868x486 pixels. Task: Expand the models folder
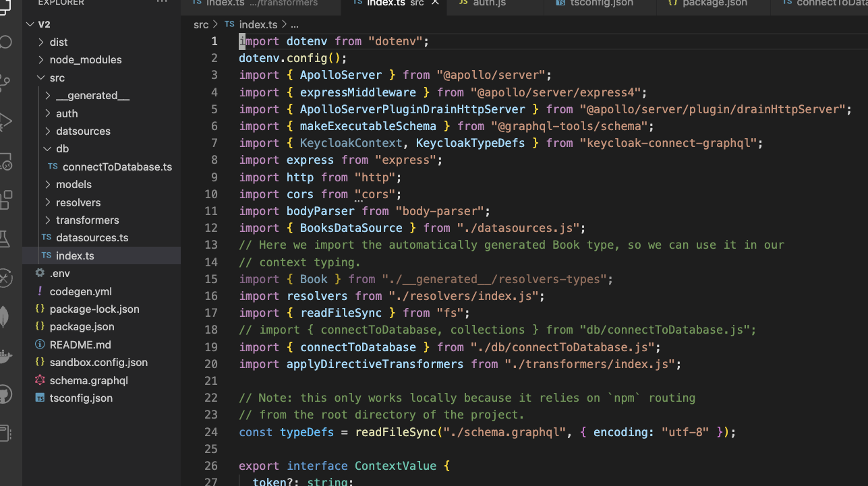48,184
